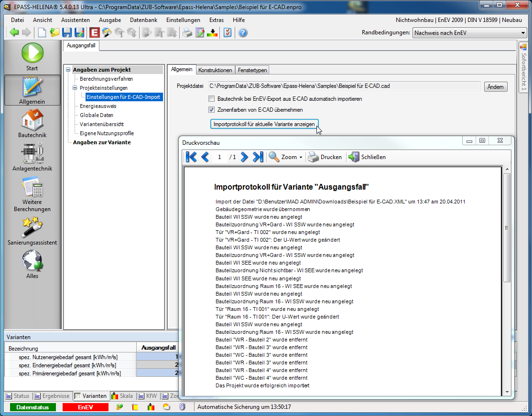
Task: Open the Ausgabe menu
Action: click(110, 20)
